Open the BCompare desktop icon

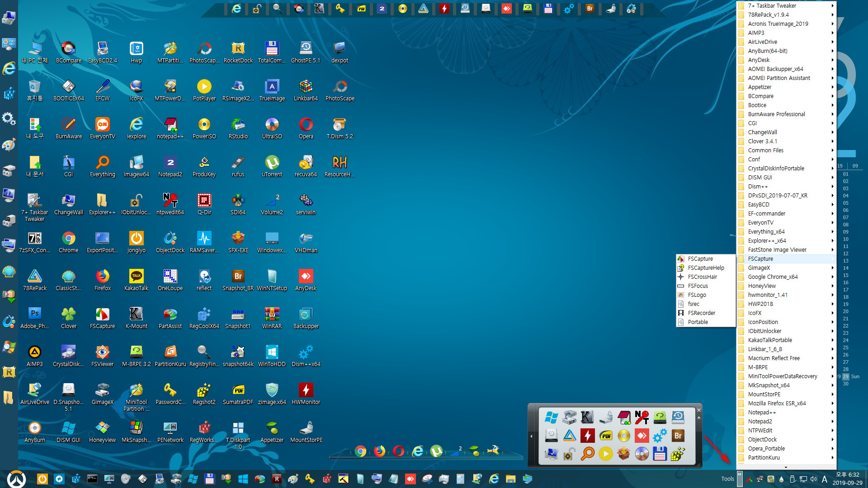point(69,52)
